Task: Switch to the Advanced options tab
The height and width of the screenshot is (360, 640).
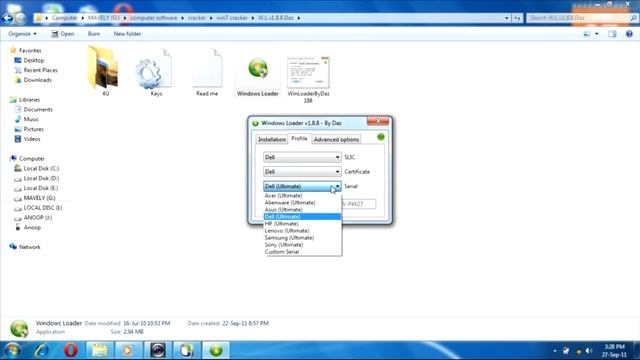Action: (336, 140)
